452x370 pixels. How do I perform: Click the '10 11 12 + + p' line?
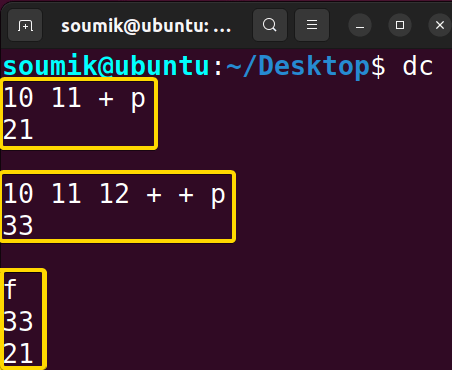coord(114,194)
